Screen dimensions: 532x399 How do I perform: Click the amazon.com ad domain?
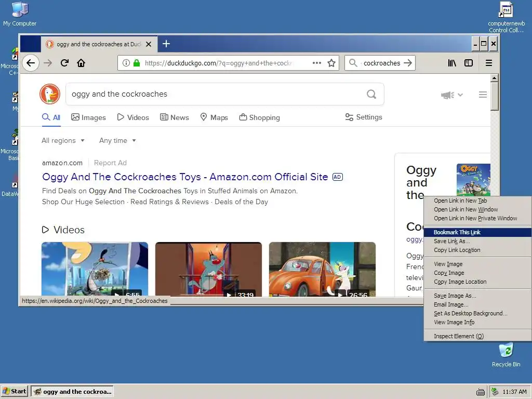point(62,163)
